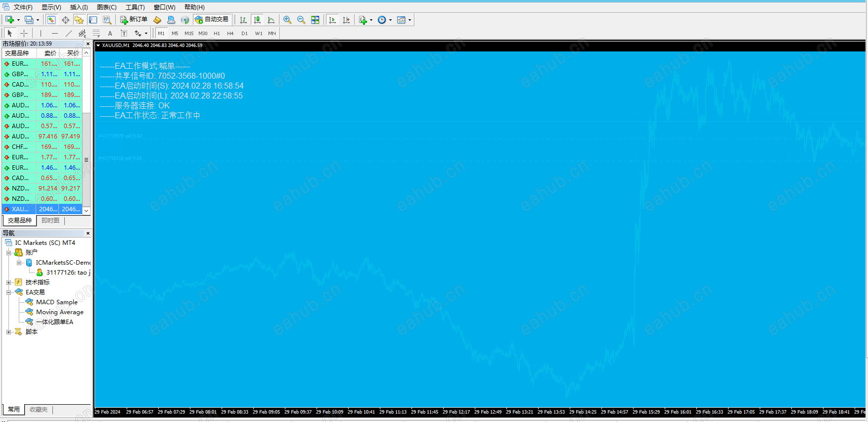Open the templates dropdown arrow

click(410, 20)
